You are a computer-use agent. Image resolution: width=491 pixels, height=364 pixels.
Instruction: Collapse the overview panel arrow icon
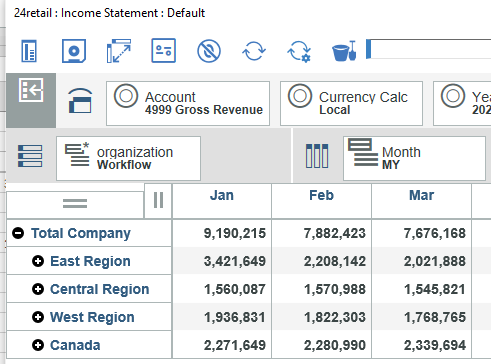[31, 90]
